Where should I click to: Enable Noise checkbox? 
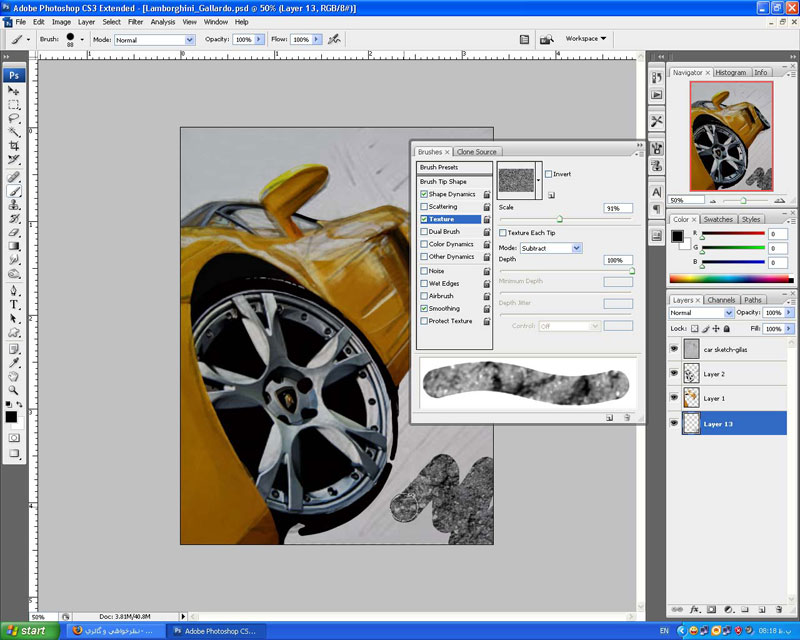424,271
